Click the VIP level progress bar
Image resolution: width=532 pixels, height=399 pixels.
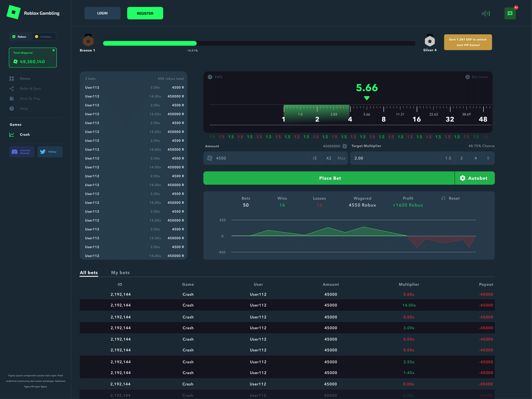[x=259, y=43]
